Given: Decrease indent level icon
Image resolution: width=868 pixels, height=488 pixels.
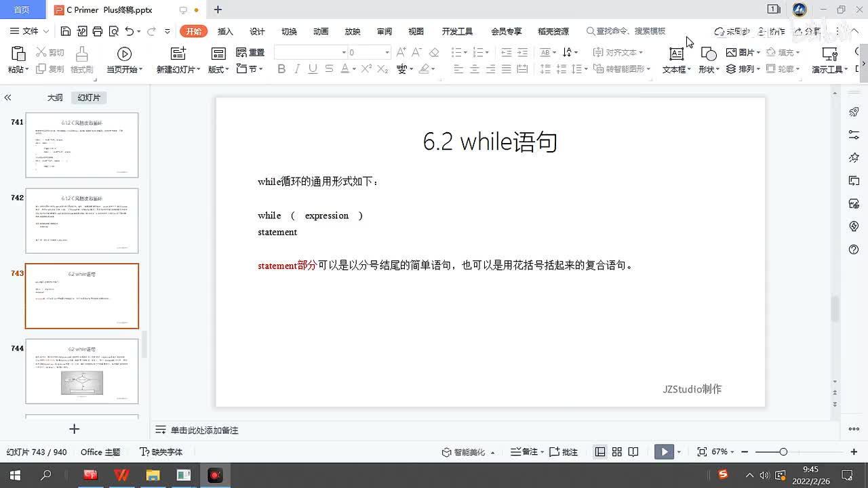Looking at the screenshot, I should coord(507,52).
